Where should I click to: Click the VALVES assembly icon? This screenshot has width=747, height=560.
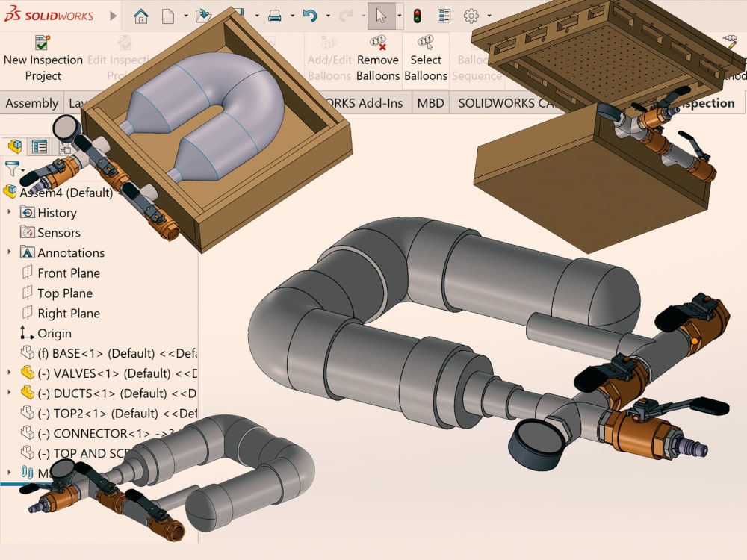[x=27, y=373]
